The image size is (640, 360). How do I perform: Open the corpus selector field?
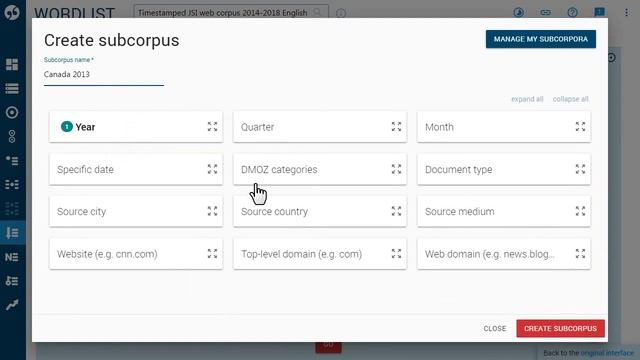231,13
